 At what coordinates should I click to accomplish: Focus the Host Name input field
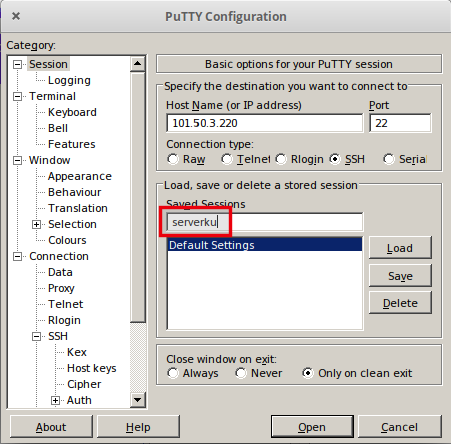(265, 123)
